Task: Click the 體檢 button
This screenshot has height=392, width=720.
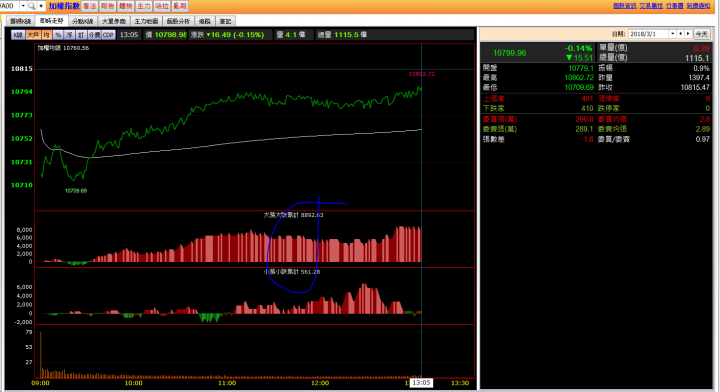Action: [x=125, y=6]
